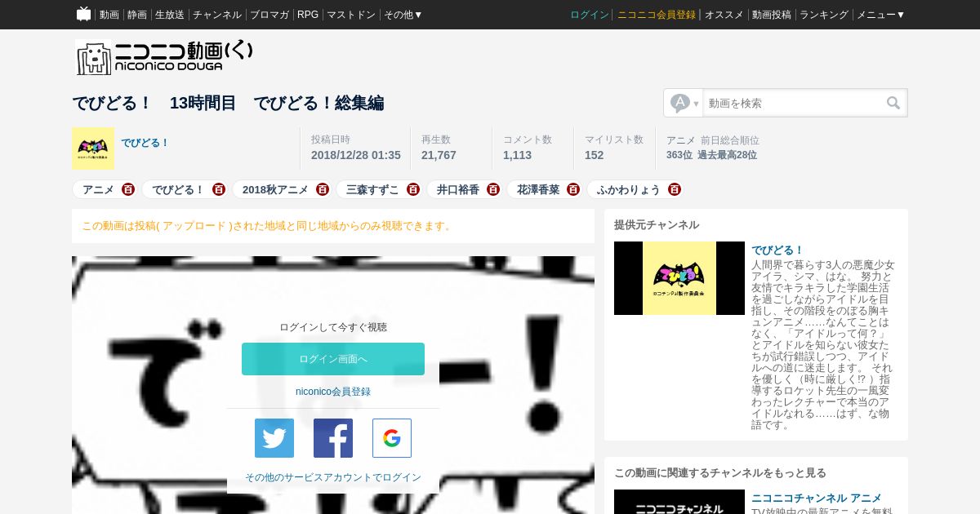
Task: Click その他のサービスアカウントでログイン link
Action: [x=333, y=477]
